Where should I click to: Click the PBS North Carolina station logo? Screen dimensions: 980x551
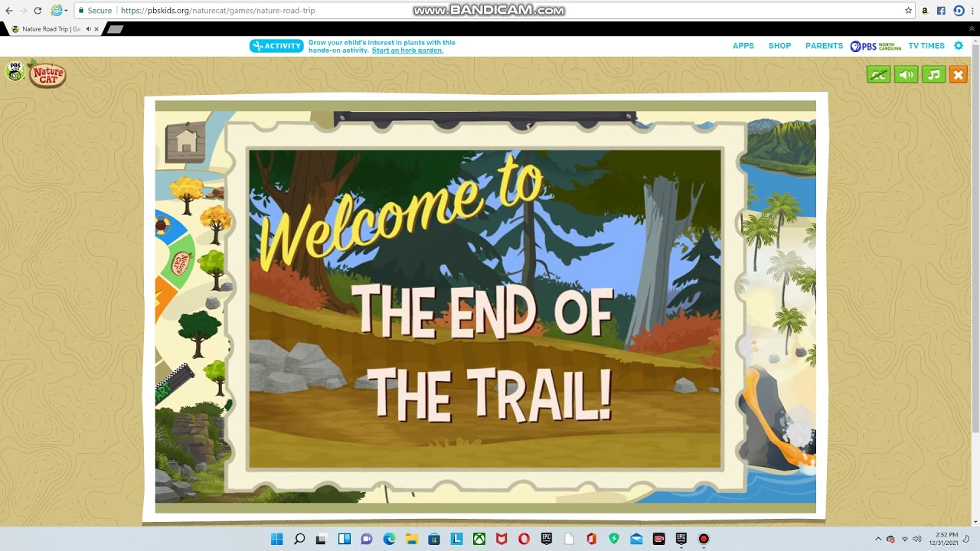(876, 46)
